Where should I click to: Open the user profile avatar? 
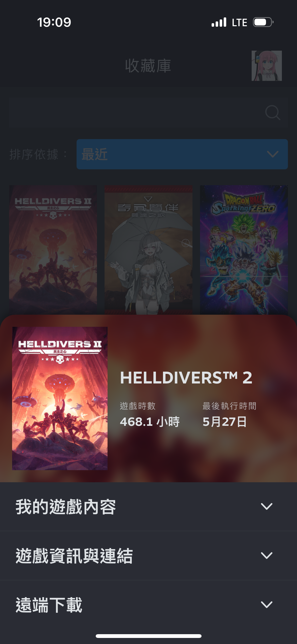click(267, 66)
